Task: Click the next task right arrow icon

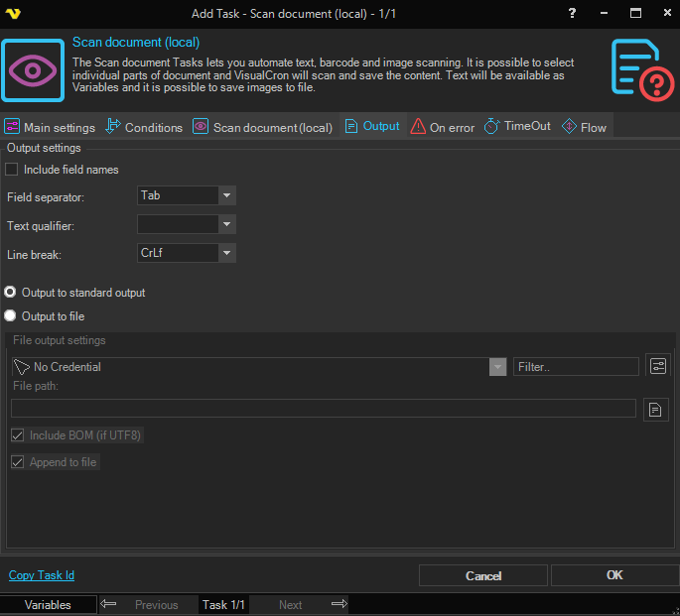Action: (339, 604)
